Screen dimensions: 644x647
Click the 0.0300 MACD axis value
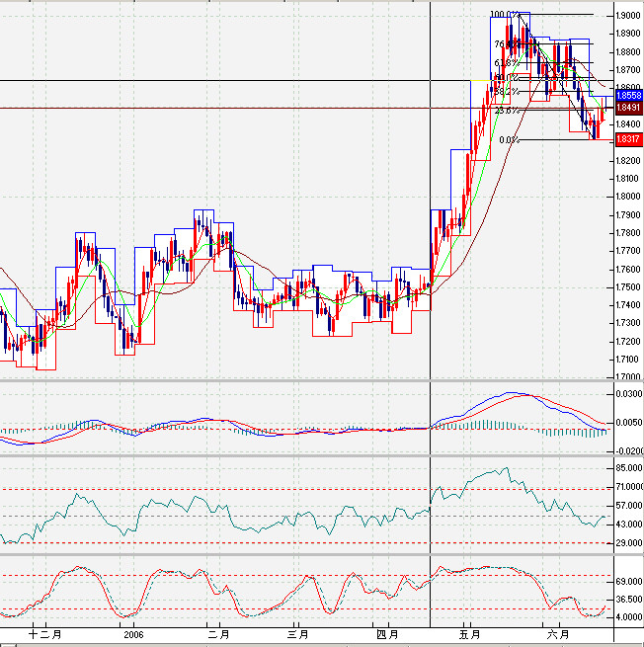[x=627, y=394]
